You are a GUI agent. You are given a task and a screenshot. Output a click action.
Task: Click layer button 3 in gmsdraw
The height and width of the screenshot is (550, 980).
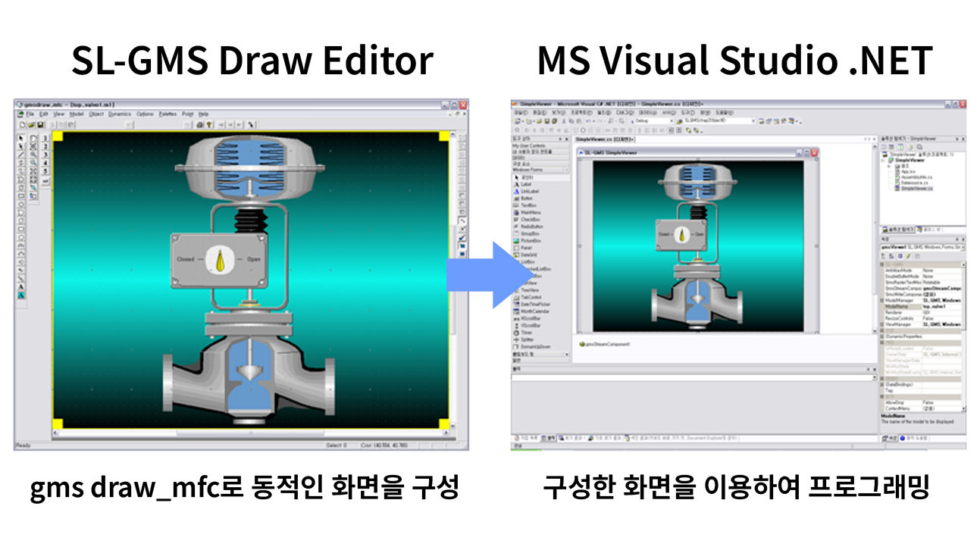coord(45,155)
